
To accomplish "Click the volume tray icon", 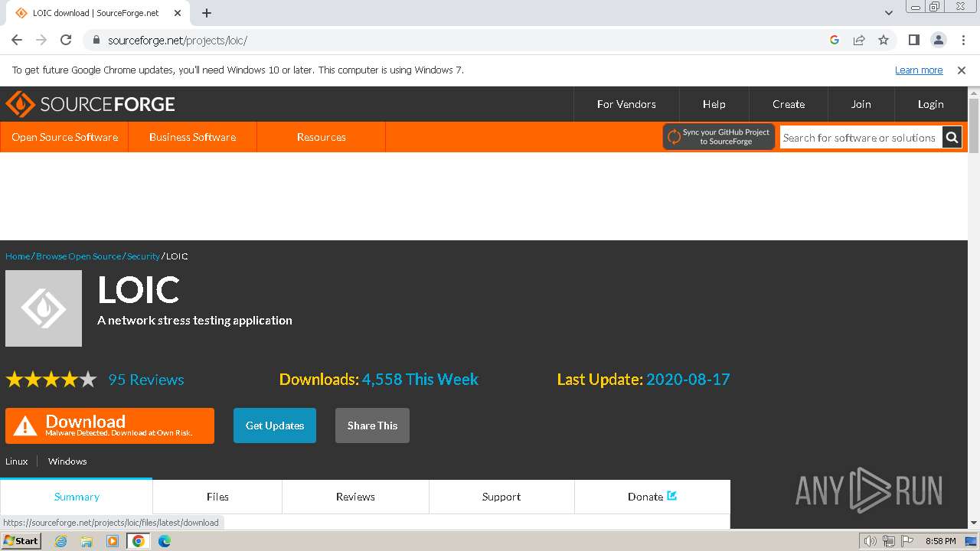I will [871, 541].
